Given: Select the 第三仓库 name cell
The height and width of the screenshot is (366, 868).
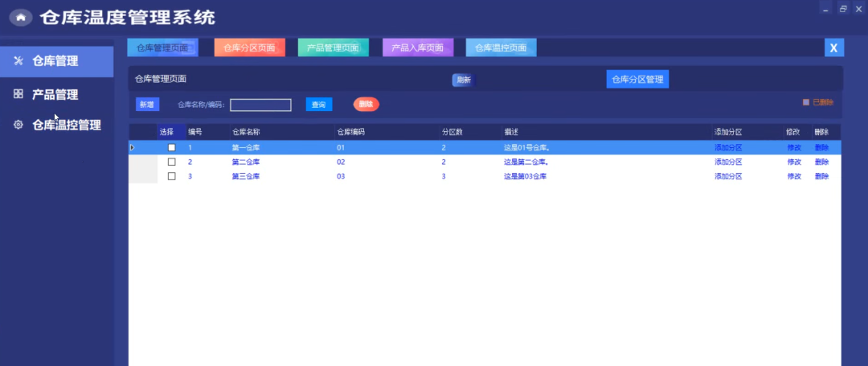Looking at the screenshot, I should [x=246, y=176].
